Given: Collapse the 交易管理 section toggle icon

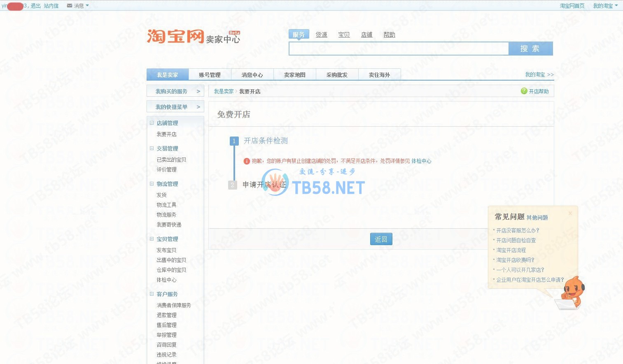Looking at the screenshot, I should (152, 148).
